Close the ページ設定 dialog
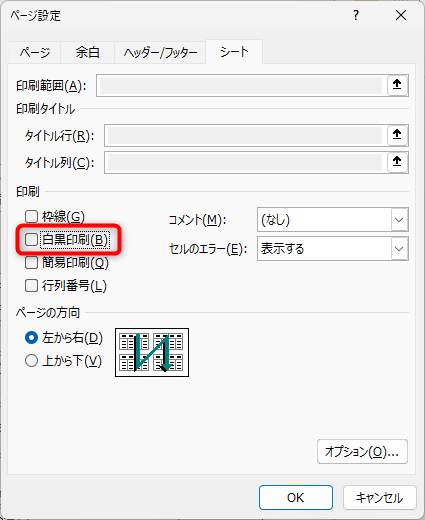425x520 pixels. [401, 15]
